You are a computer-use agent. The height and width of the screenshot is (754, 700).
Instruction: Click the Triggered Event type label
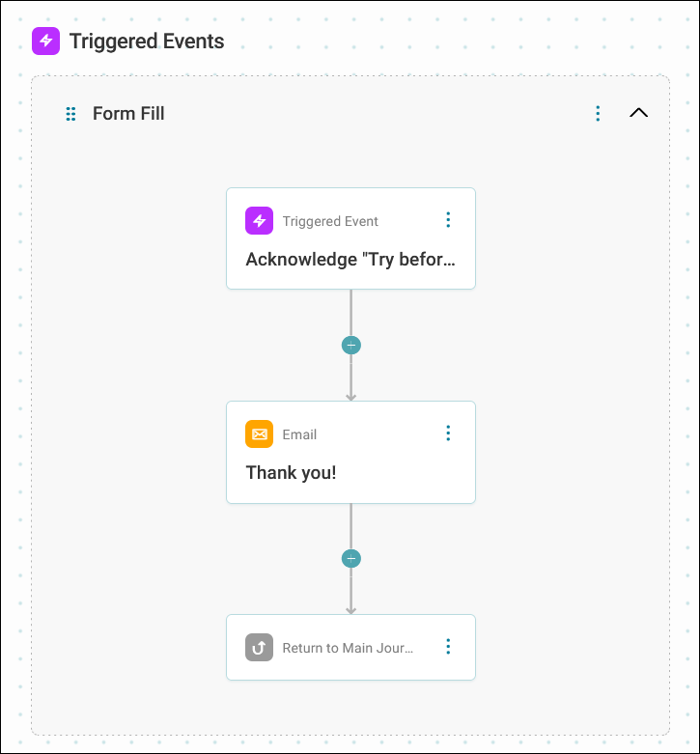[x=330, y=221]
